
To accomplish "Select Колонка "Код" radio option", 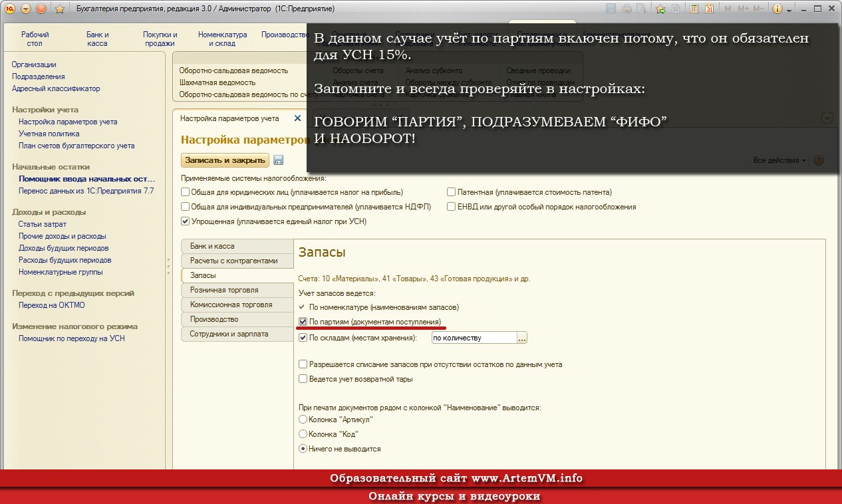I will (303, 434).
